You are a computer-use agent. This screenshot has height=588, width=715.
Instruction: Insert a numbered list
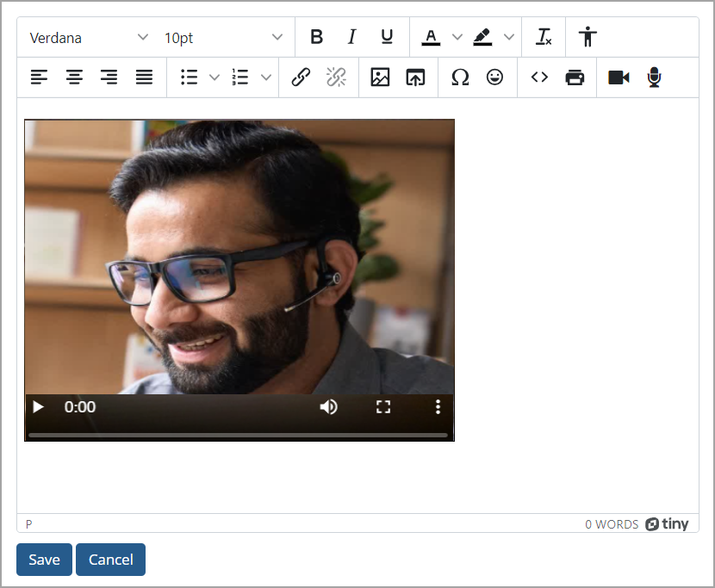coord(240,77)
